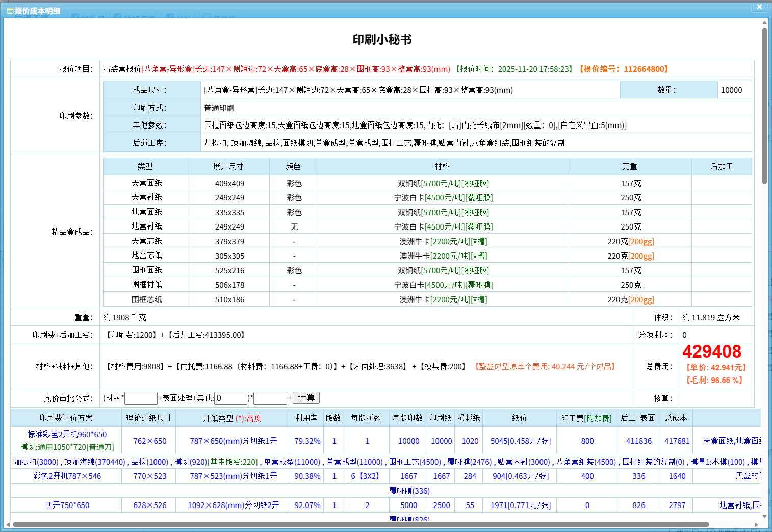Click the 报价成本明细 window title icon

click(10, 11)
